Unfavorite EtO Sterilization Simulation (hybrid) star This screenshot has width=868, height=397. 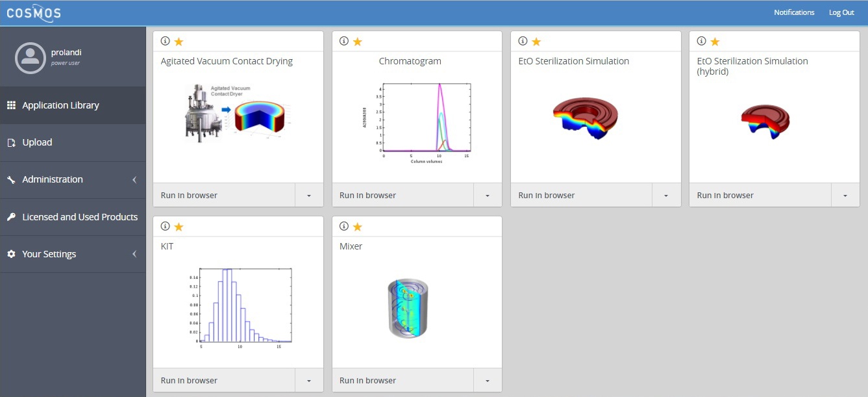[x=715, y=42]
